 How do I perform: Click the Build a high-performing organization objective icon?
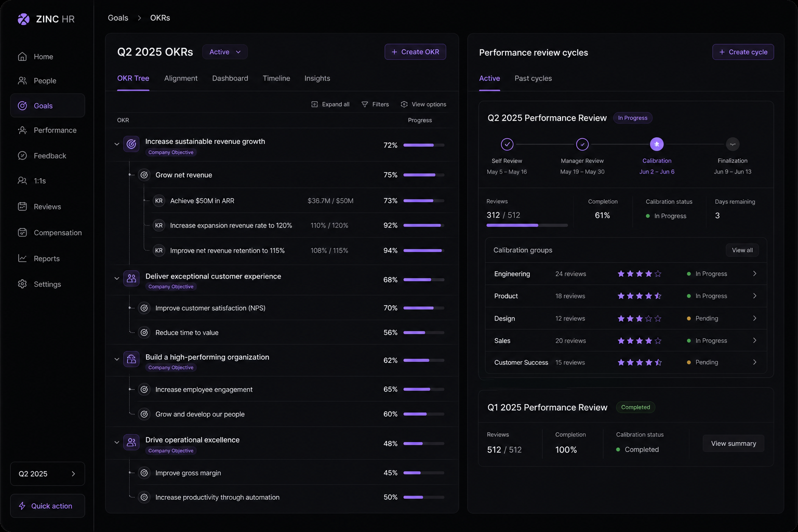click(x=131, y=359)
